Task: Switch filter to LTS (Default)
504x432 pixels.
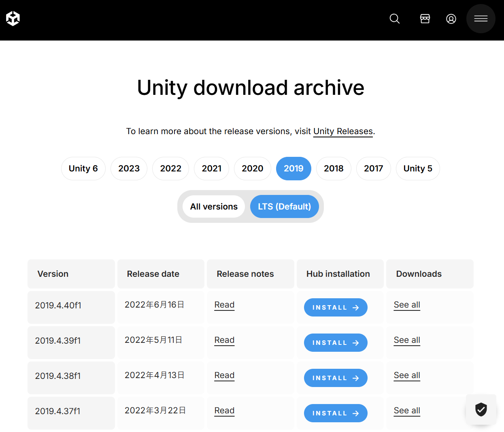Action: (x=285, y=207)
